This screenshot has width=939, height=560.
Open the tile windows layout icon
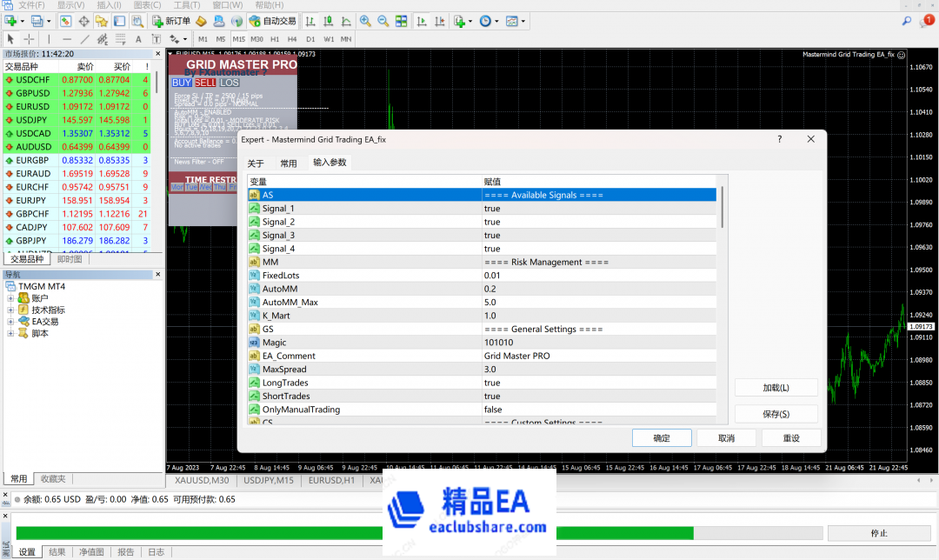[x=402, y=21]
